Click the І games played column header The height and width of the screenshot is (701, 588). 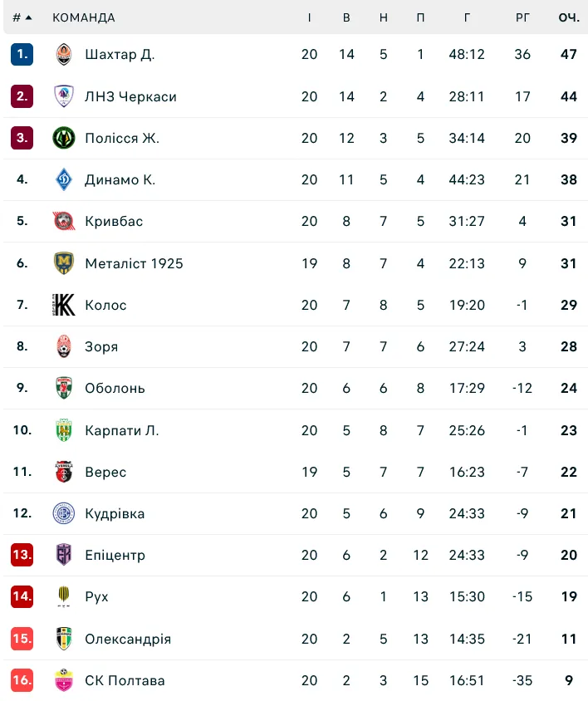(x=309, y=17)
